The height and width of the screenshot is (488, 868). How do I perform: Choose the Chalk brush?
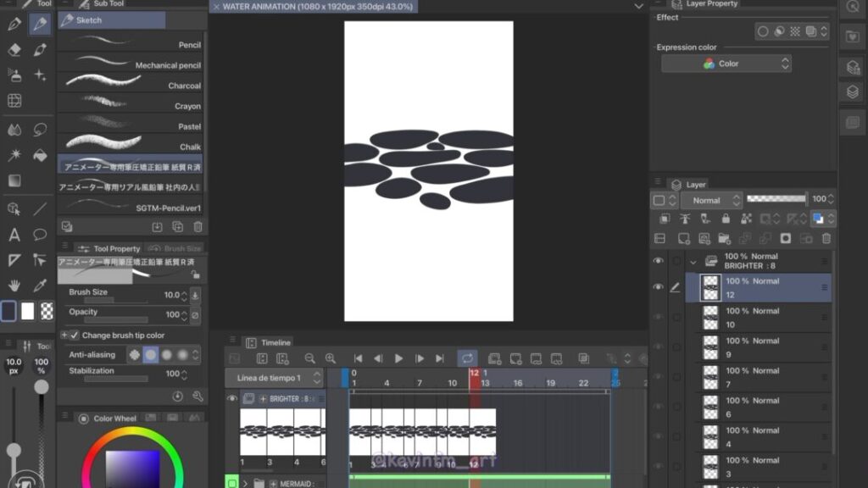[130, 144]
